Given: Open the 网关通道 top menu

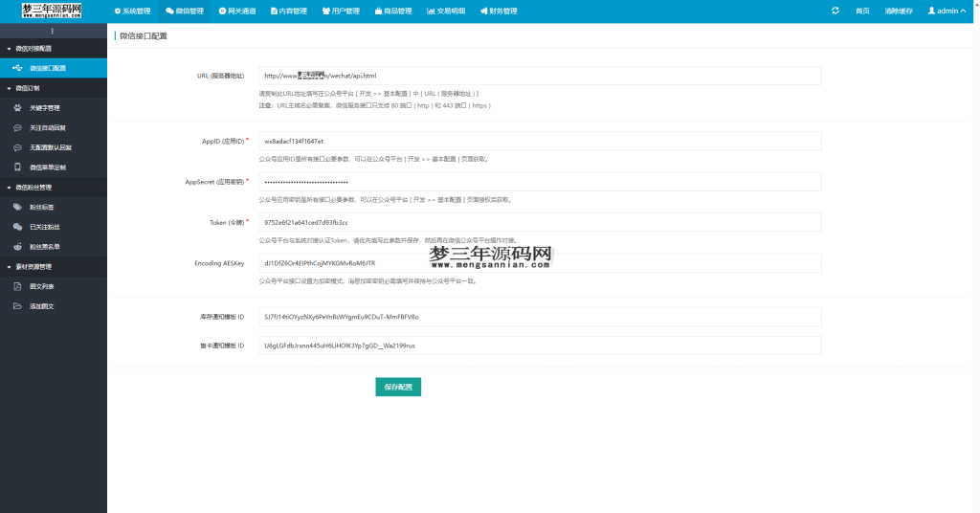Looking at the screenshot, I should point(237,11).
